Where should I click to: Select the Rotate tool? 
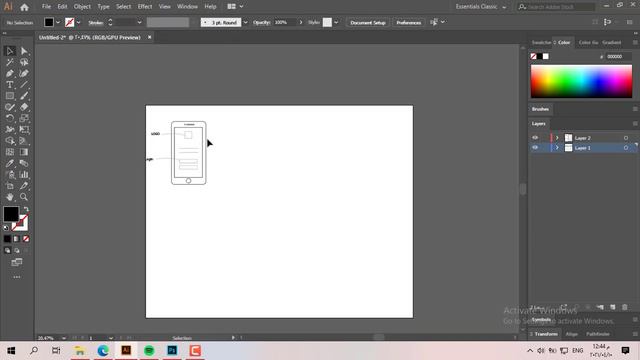coord(10,118)
